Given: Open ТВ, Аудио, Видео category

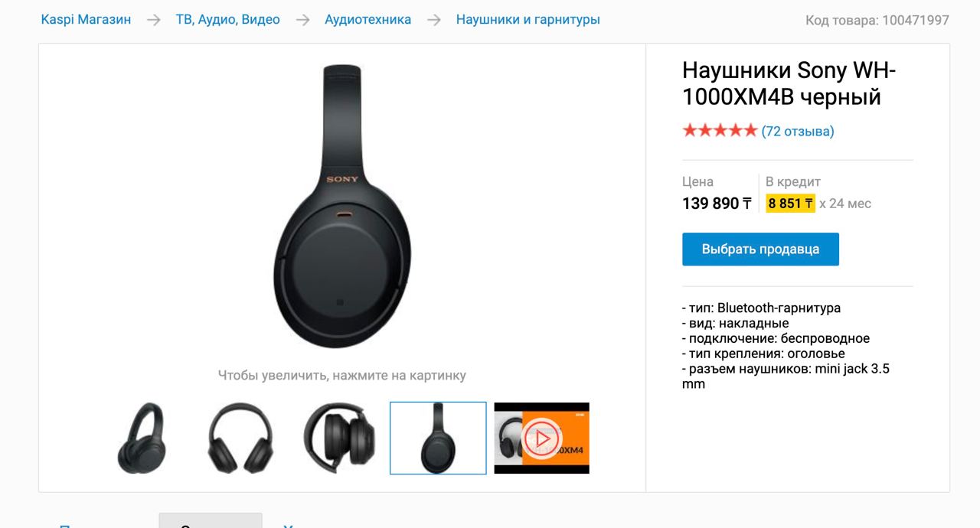Looking at the screenshot, I should click(x=228, y=20).
